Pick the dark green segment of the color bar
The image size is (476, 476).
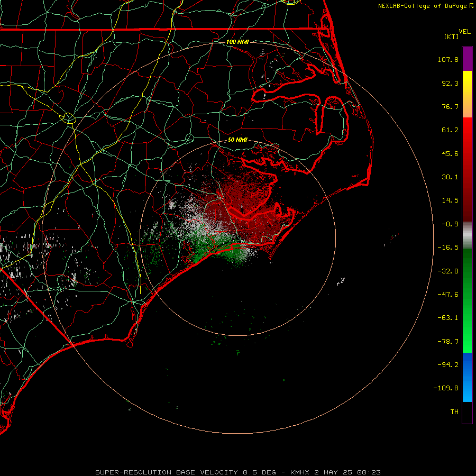(467, 273)
